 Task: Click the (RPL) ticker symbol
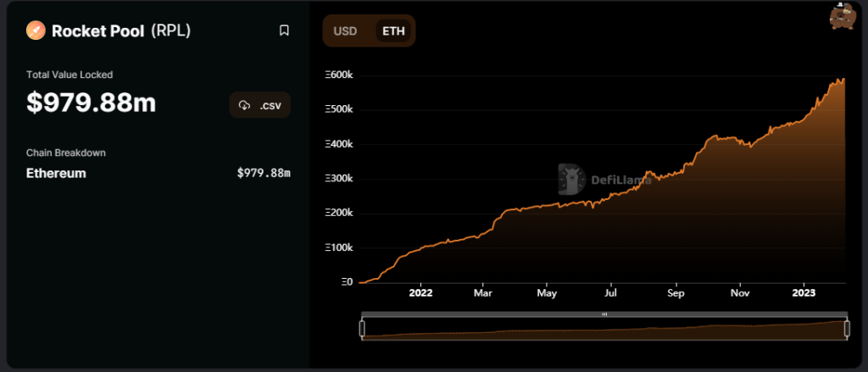pos(170,31)
